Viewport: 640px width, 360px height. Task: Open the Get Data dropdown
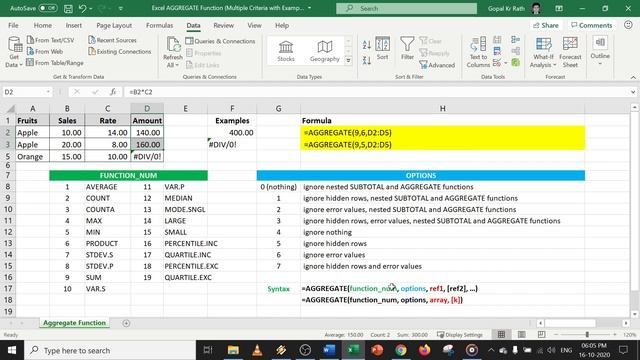click(14, 52)
